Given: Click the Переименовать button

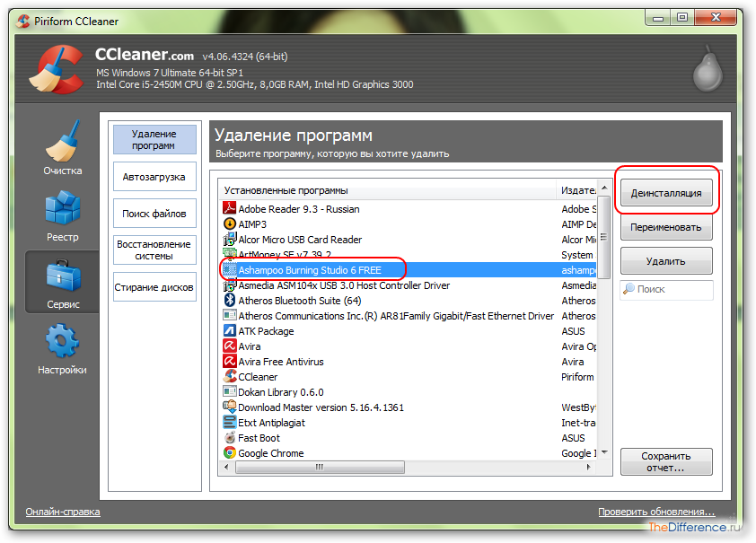Looking at the screenshot, I should pos(666,227).
